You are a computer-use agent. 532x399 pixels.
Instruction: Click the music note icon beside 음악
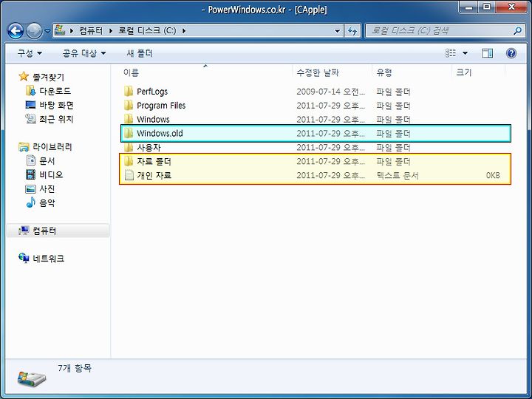click(30, 202)
